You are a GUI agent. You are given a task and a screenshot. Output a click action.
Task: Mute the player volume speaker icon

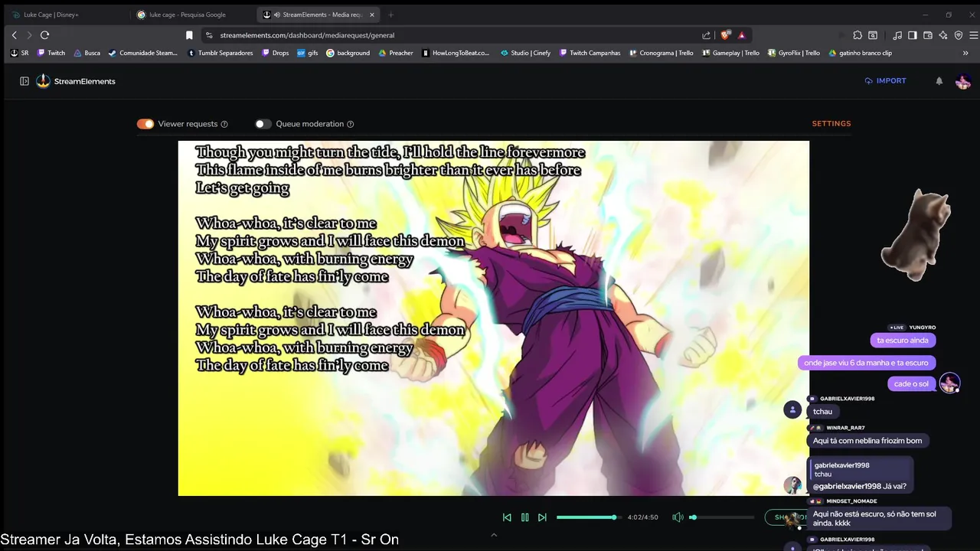pos(678,517)
